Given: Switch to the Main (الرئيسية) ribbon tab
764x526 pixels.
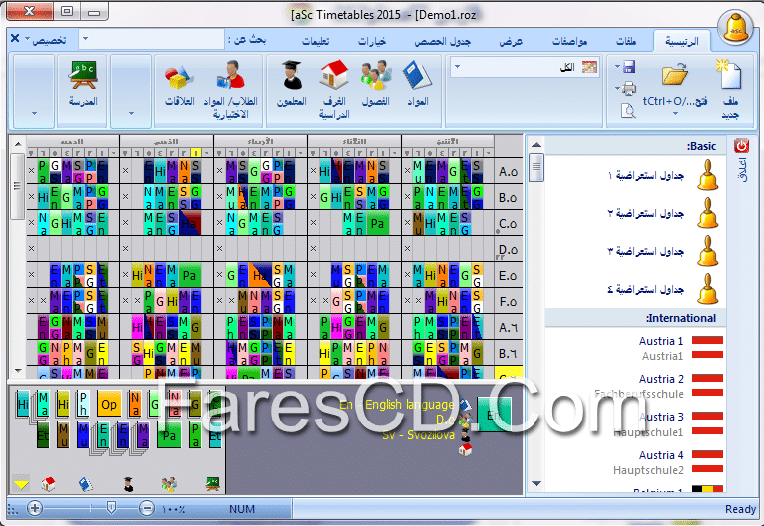Looking at the screenshot, I should [681, 41].
